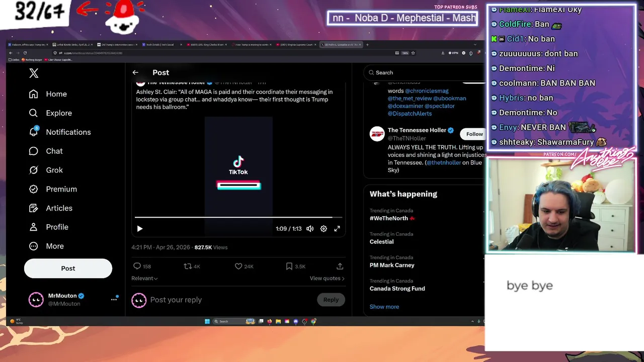
Task: Click the reply icon showing 158
Action: pos(137,266)
